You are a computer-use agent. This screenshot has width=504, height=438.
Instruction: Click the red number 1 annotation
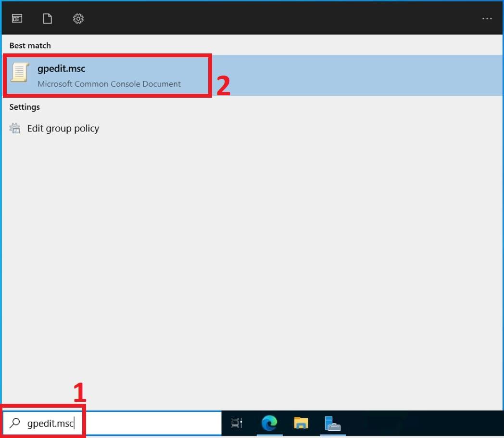coord(79,392)
